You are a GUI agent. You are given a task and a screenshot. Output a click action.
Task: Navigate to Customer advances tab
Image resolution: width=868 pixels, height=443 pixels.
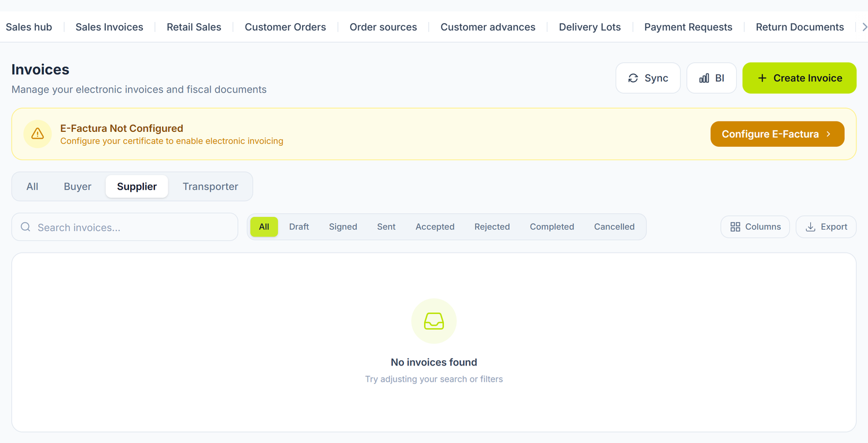pos(488,27)
